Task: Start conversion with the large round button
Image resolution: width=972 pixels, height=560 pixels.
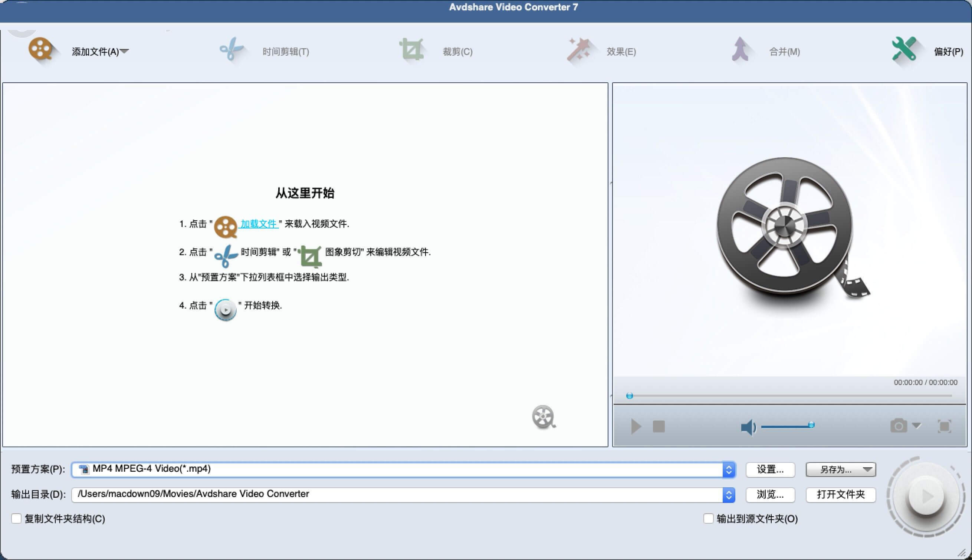Action: pos(926,496)
